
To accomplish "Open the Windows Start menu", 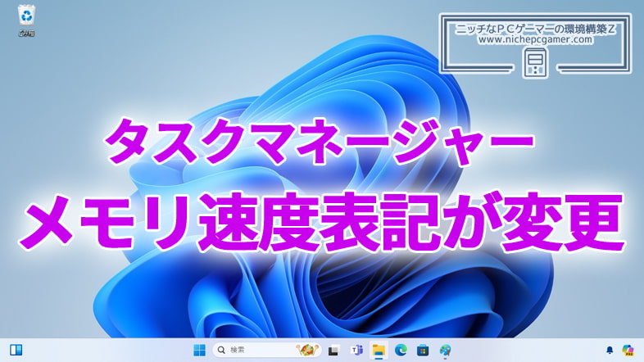I will [200, 350].
